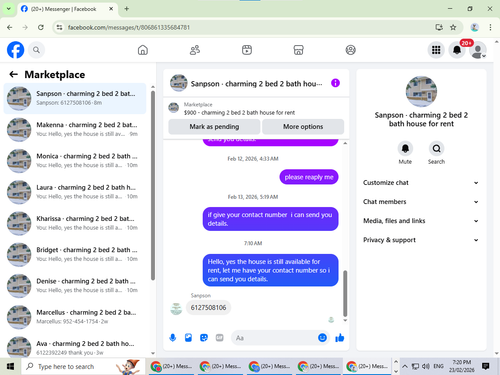Bookmark this page with the star icon
Viewport: 500px width, 375px height.
click(453, 27)
